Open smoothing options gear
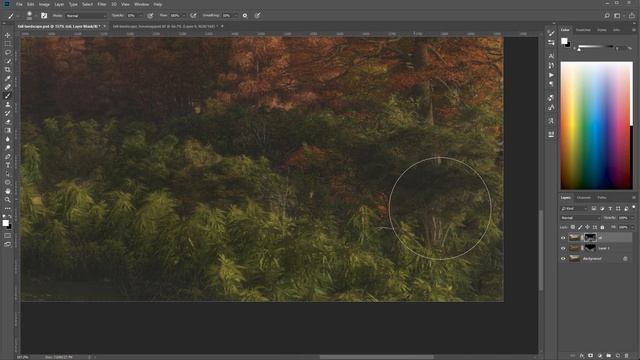This screenshot has height=360, width=640. pyautogui.click(x=245, y=16)
